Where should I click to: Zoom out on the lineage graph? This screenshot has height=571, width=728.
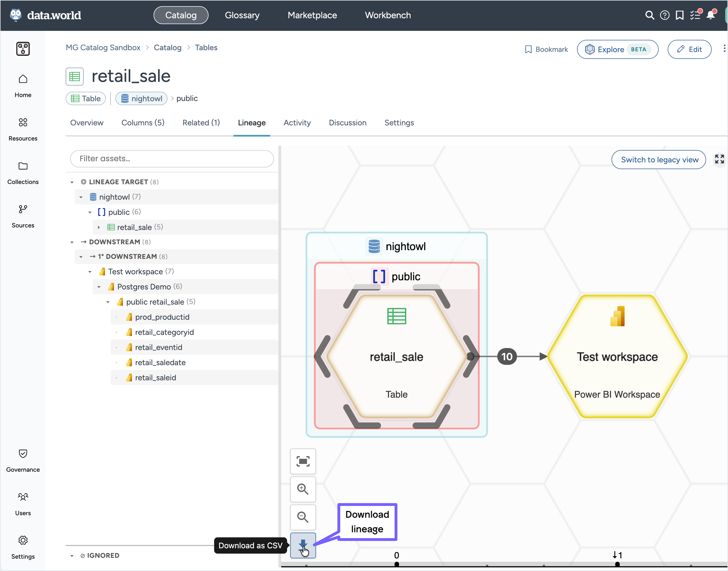click(303, 517)
